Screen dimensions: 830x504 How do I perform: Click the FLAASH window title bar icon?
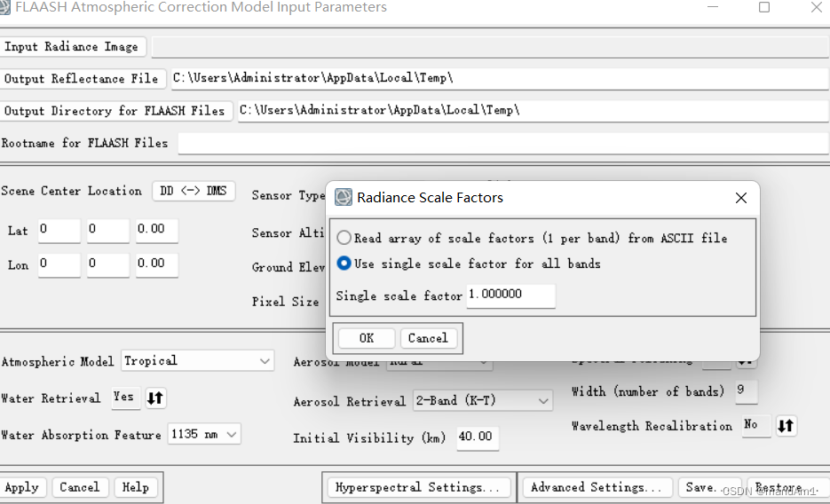pos(4,7)
